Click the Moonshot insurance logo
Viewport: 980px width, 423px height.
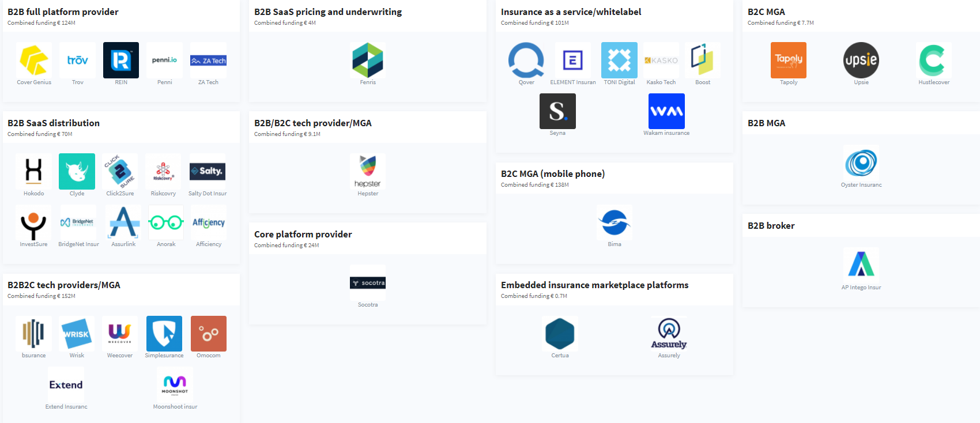(x=175, y=385)
